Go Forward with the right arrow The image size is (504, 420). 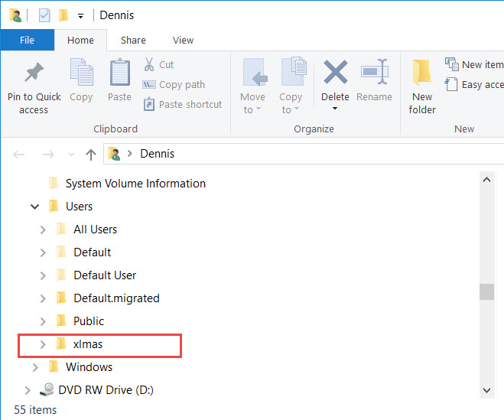[x=48, y=155]
